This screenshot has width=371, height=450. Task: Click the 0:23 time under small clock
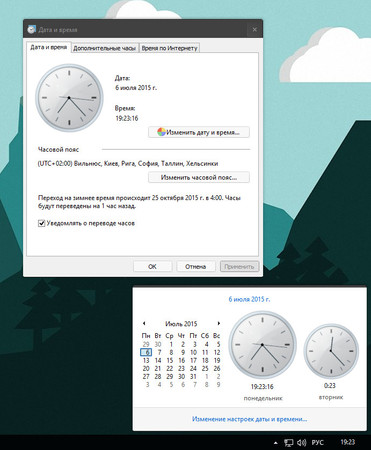click(330, 386)
